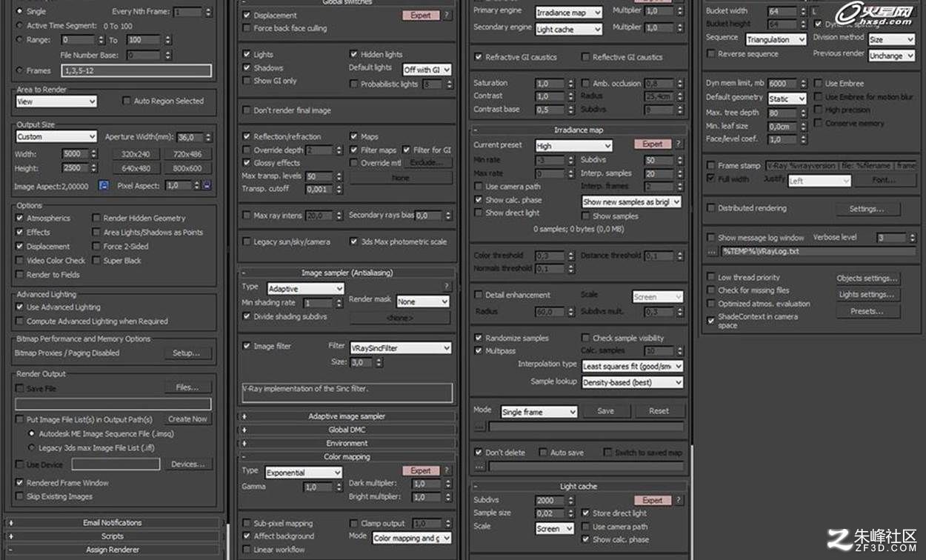Enable Amb. occlusion checkbox
The image size is (926, 560).
(585, 83)
